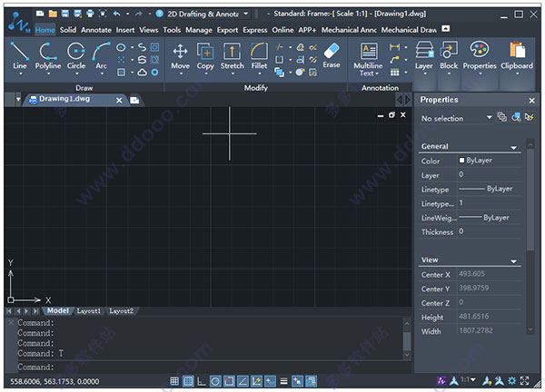The width and height of the screenshot is (545, 392).
Task: Toggle Lineweight display in status bar
Action: click(283, 381)
